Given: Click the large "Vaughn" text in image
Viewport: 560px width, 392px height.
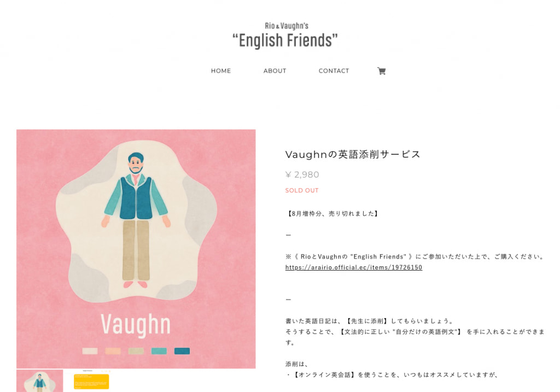Looking at the screenshot, I should (x=136, y=325).
